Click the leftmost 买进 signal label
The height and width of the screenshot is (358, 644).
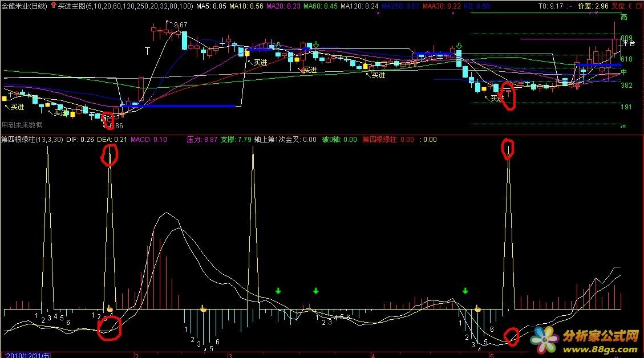17,107
